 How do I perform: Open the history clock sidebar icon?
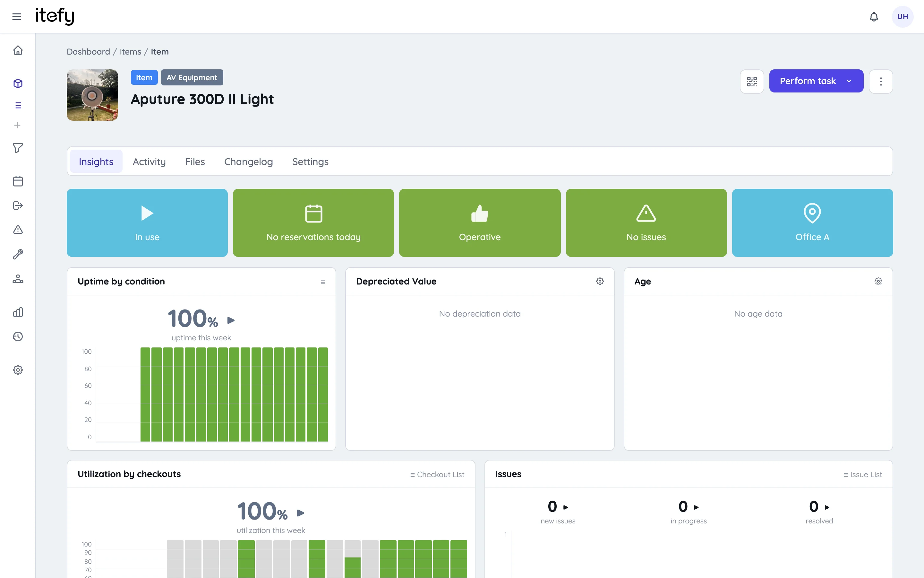click(x=18, y=337)
